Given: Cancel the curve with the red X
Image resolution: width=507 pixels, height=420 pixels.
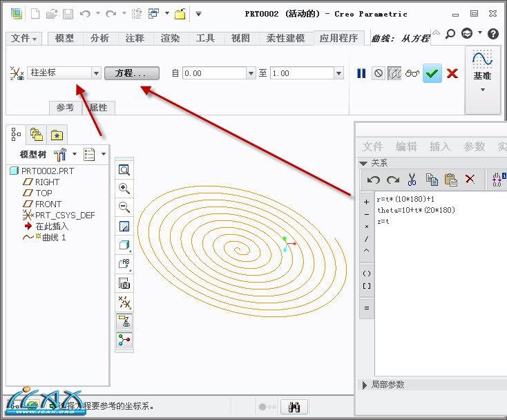Looking at the screenshot, I should [x=452, y=73].
